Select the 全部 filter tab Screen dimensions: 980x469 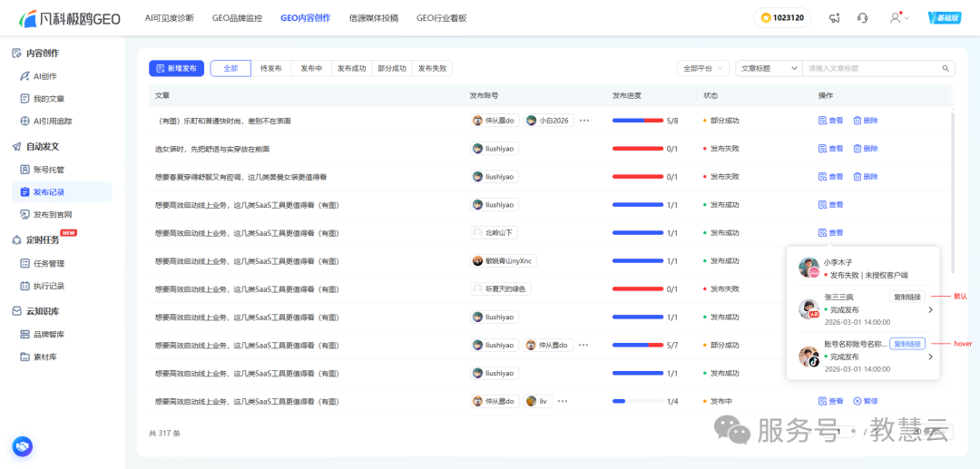click(230, 69)
